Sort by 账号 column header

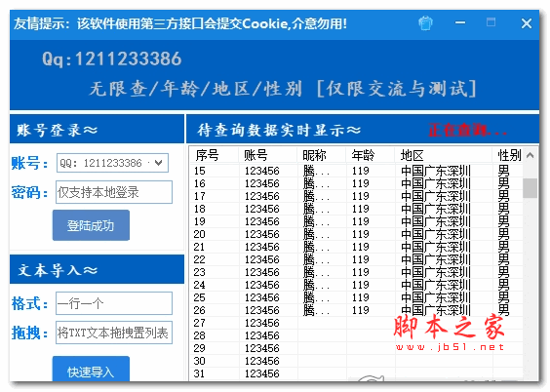(268, 155)
